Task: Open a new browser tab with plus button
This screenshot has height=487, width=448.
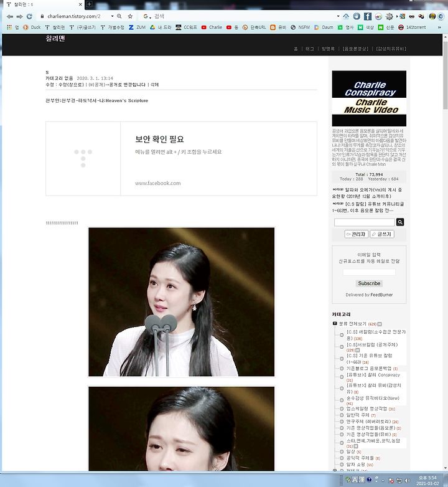Action: pos(90,4)
